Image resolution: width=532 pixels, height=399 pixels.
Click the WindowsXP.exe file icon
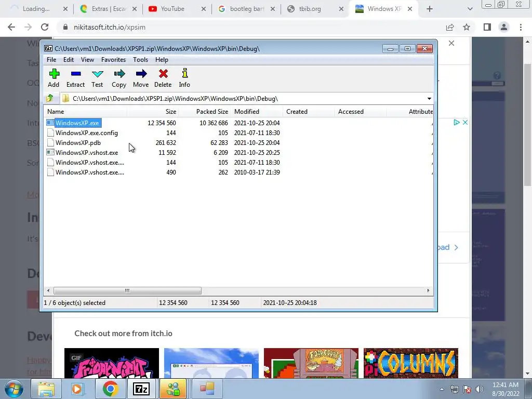[50, 123]
